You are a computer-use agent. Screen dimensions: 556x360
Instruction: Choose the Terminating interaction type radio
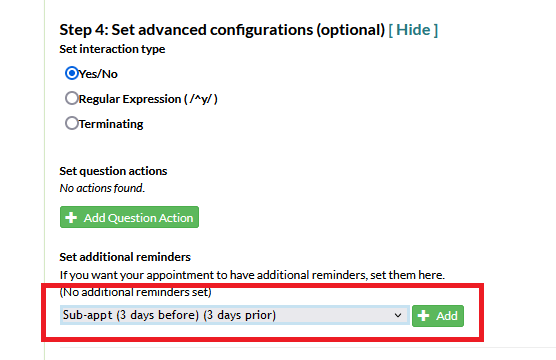[x=72, y=123]
